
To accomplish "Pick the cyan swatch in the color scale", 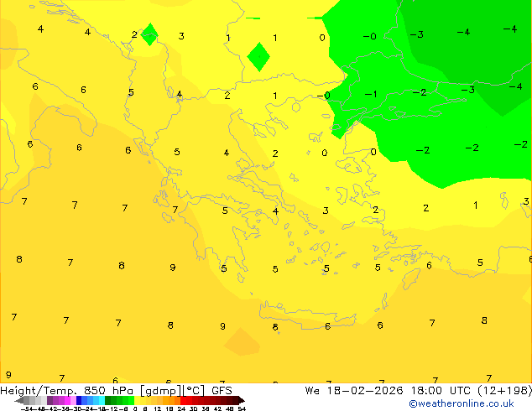I will pyautogui.click(x=102, y=400).
